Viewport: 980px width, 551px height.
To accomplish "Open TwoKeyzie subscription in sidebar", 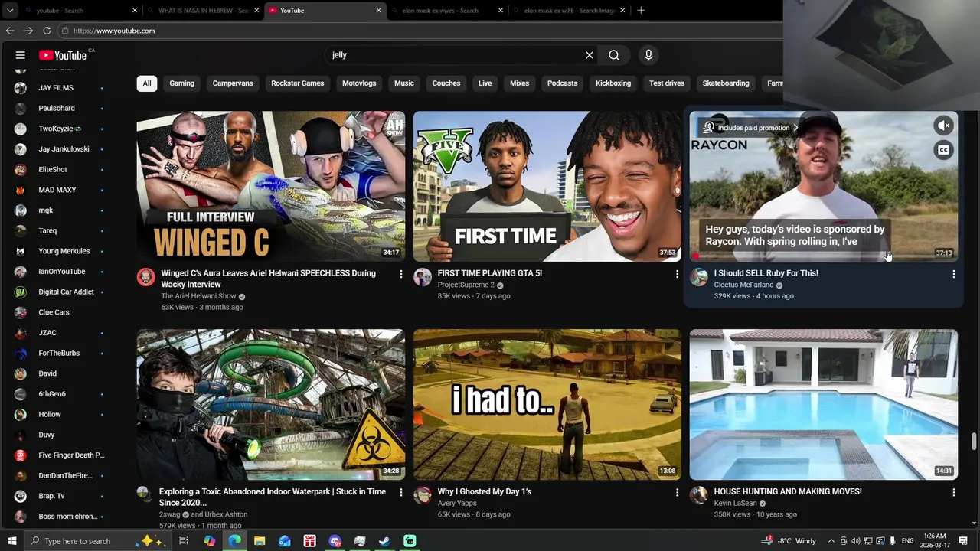I will coord(60,129).
